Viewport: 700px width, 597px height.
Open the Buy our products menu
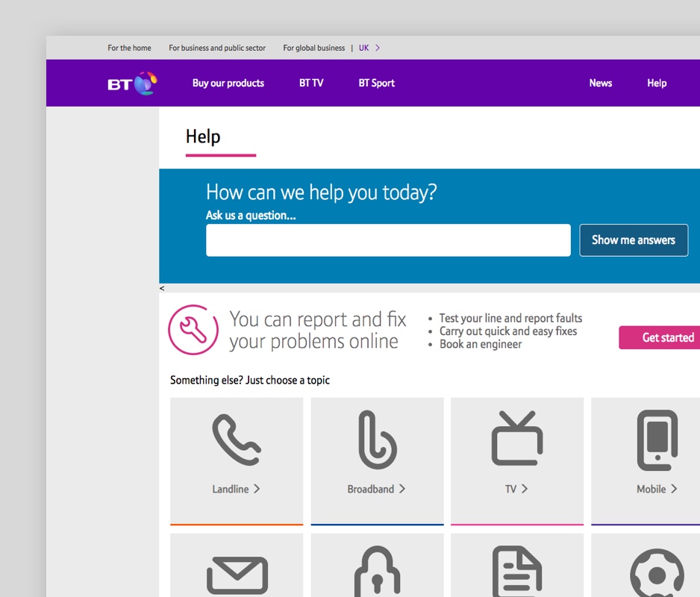228,84
